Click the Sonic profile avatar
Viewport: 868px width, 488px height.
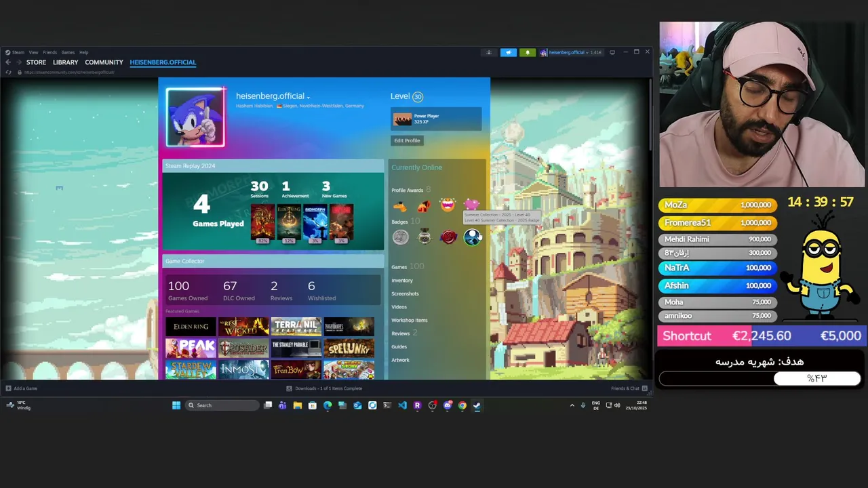(x=195, y=117)
